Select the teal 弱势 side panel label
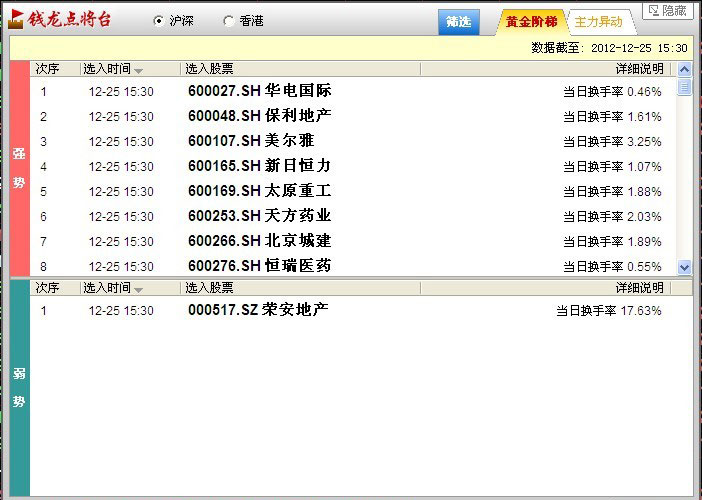 pyautogui.click(x=18, y=388)
